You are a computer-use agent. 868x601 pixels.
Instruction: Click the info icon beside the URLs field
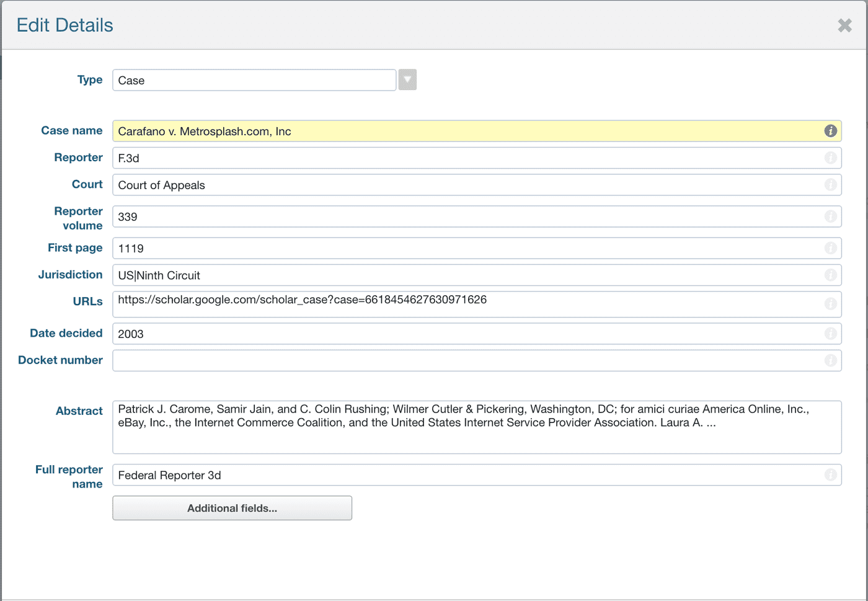point(831,304)
